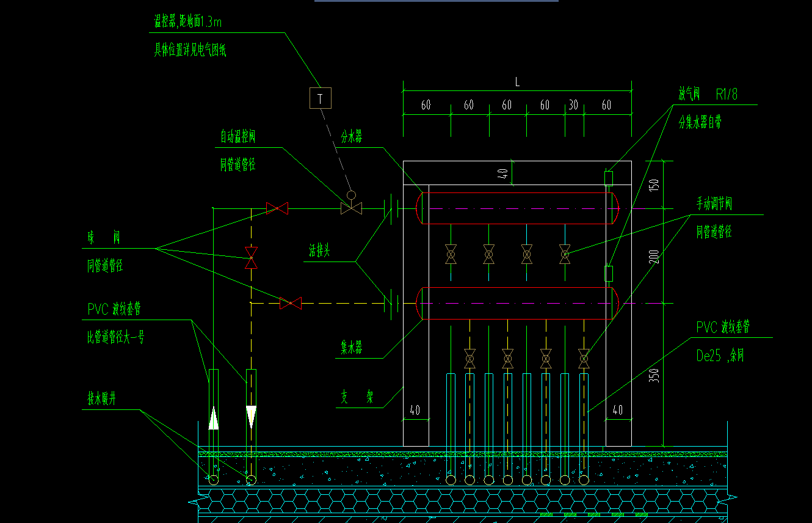Select the 自动温控阀 label

point(238,136)
